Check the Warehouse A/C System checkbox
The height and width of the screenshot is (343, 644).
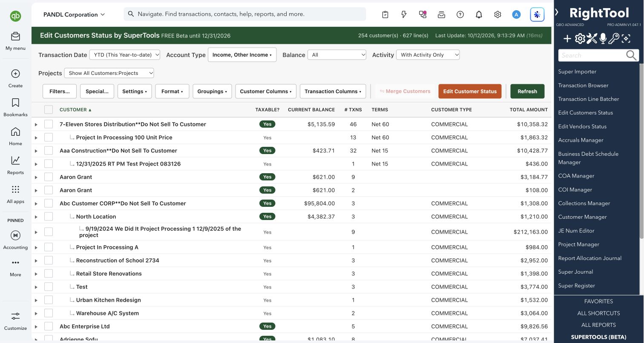[49, 313]
